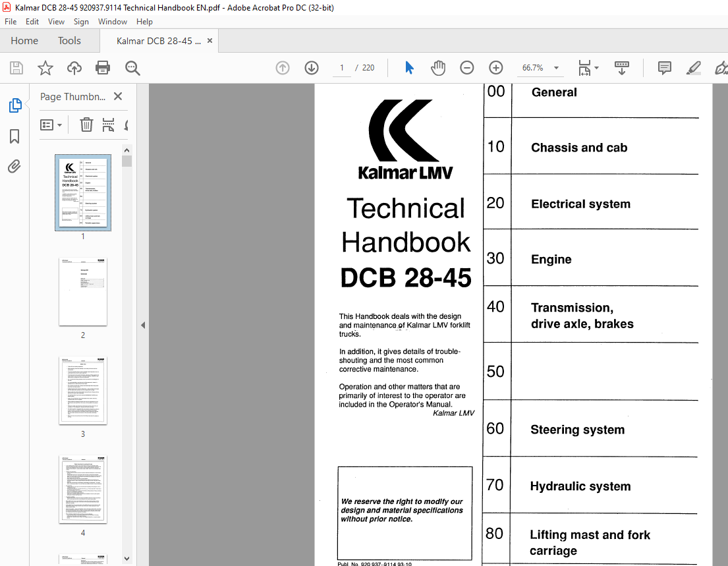The image size is (728, 566).
Task: Click the 'Transmission,' section text
Action: click(572, 308)
